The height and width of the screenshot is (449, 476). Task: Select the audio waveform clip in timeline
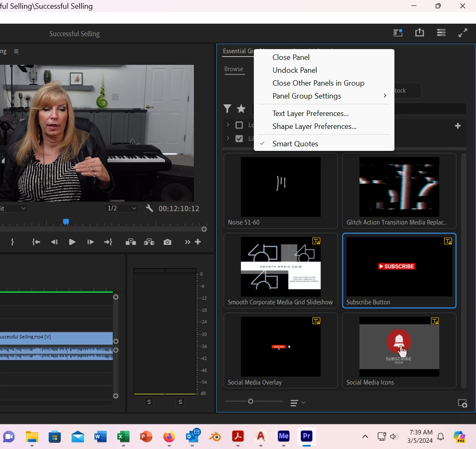click(56, 353)
